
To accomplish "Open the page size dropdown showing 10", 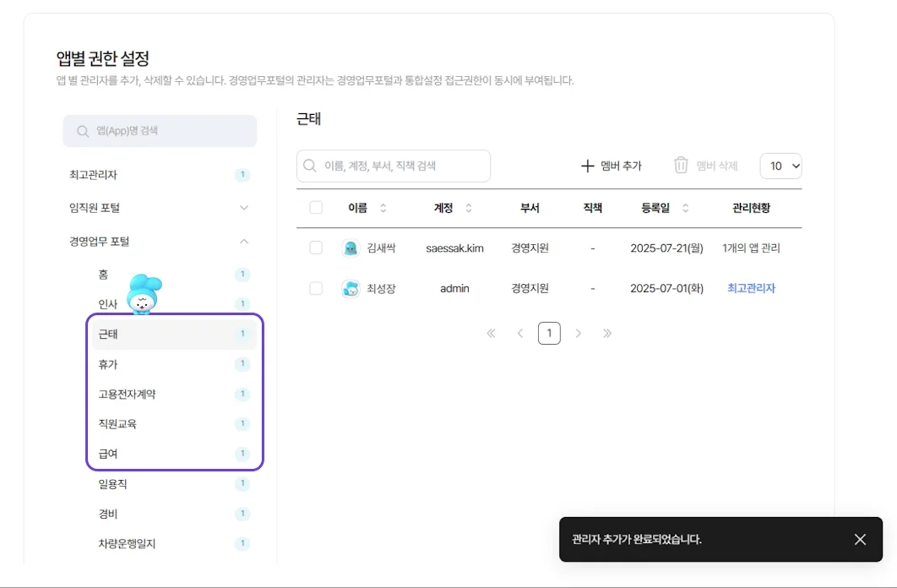I will coord(781,166).
